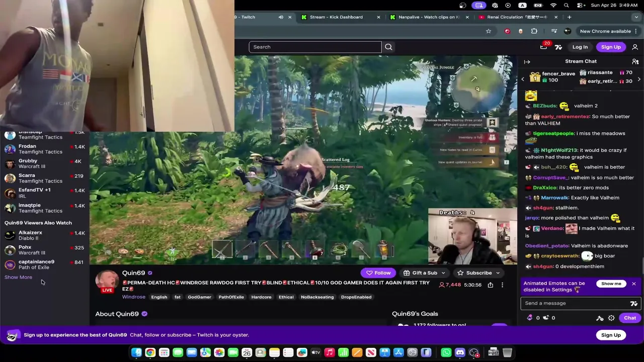
Task: Open captainlance9 Path of Exile channel
Action: pyautogui.click(x=44, y=264)
